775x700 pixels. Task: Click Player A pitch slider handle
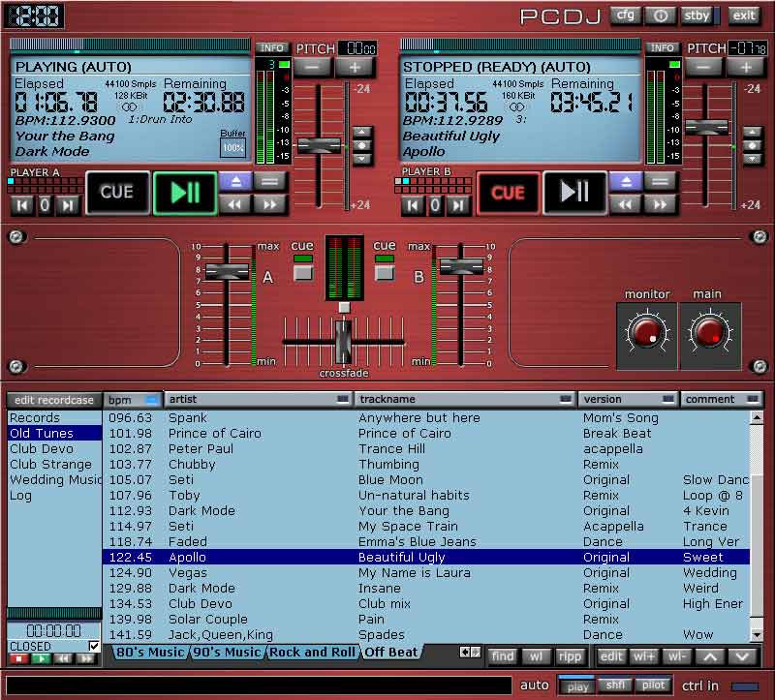pyautogui.click(x=320, y=146)
